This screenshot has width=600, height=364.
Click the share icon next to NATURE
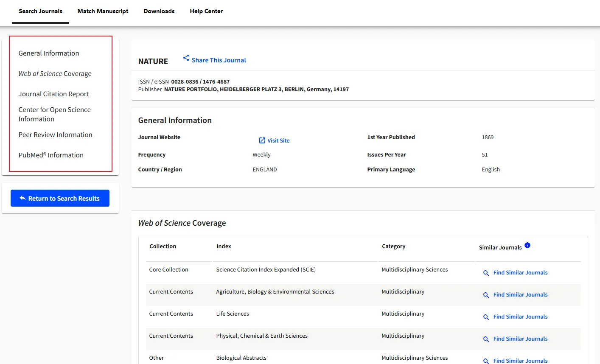tap(186, 58)
